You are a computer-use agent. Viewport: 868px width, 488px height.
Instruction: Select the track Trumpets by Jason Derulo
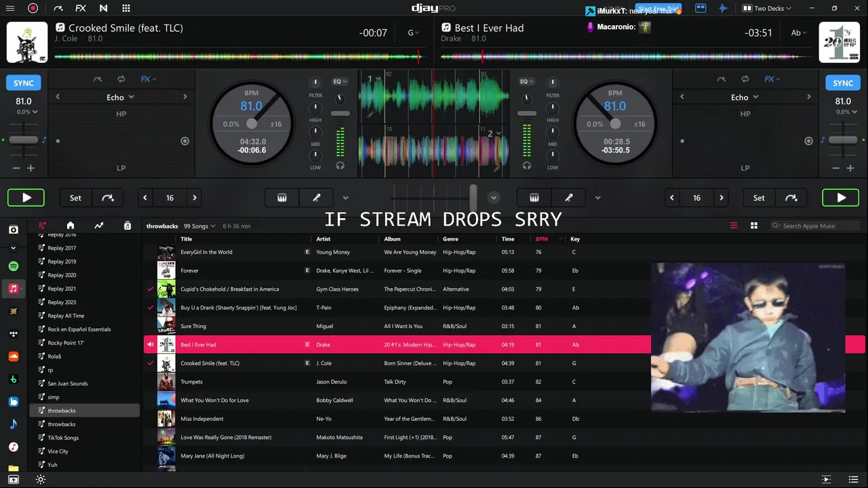tap(397, 382)
